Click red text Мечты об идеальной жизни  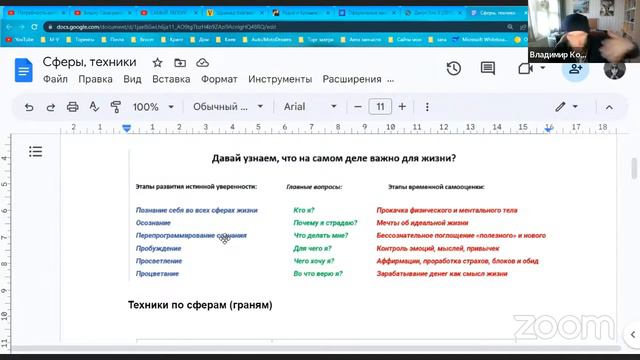[x=422, y=223]
